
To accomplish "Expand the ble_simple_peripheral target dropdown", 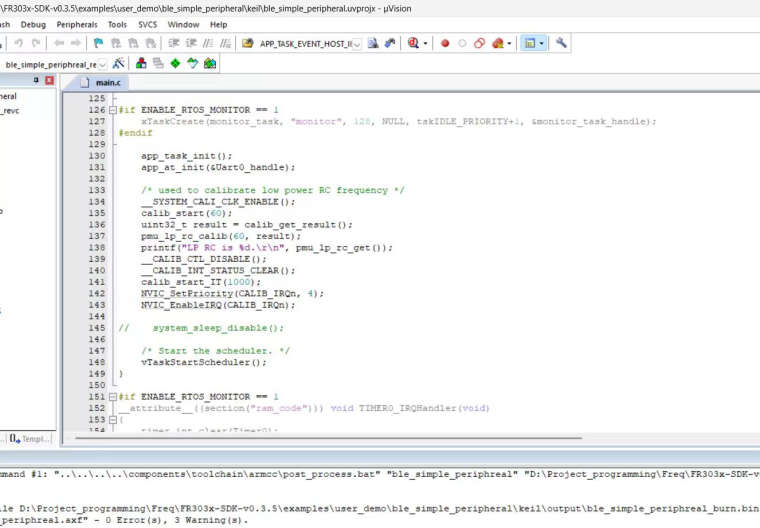I will pyautogui.click(x=102, y=64).
